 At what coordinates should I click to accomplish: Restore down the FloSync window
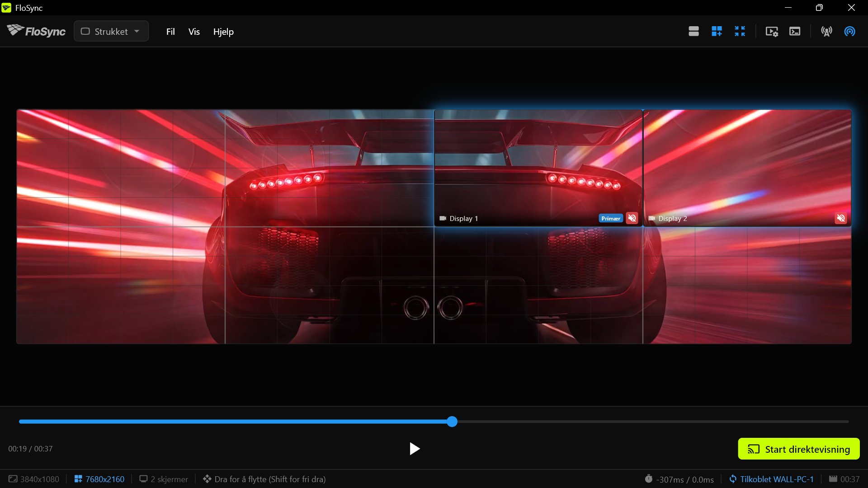point(819,8)
